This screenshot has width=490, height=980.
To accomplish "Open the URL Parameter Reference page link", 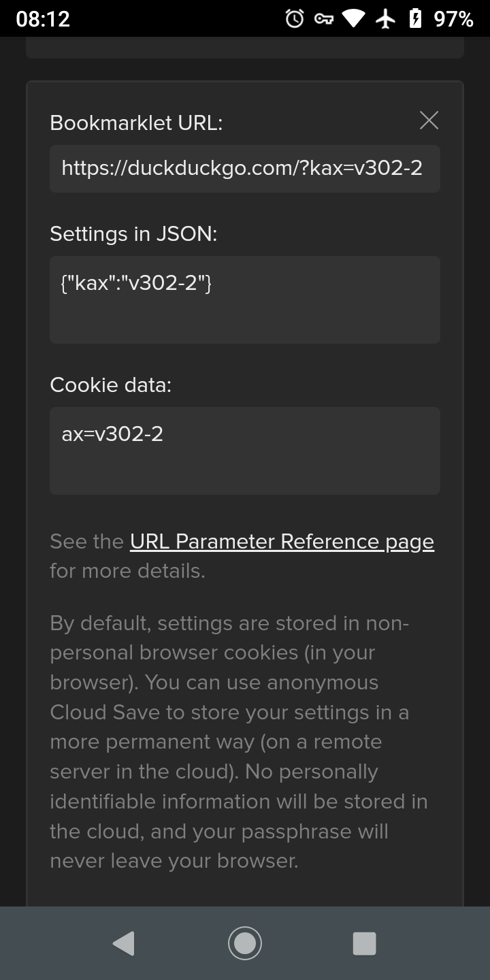I will tap(282, 542).
